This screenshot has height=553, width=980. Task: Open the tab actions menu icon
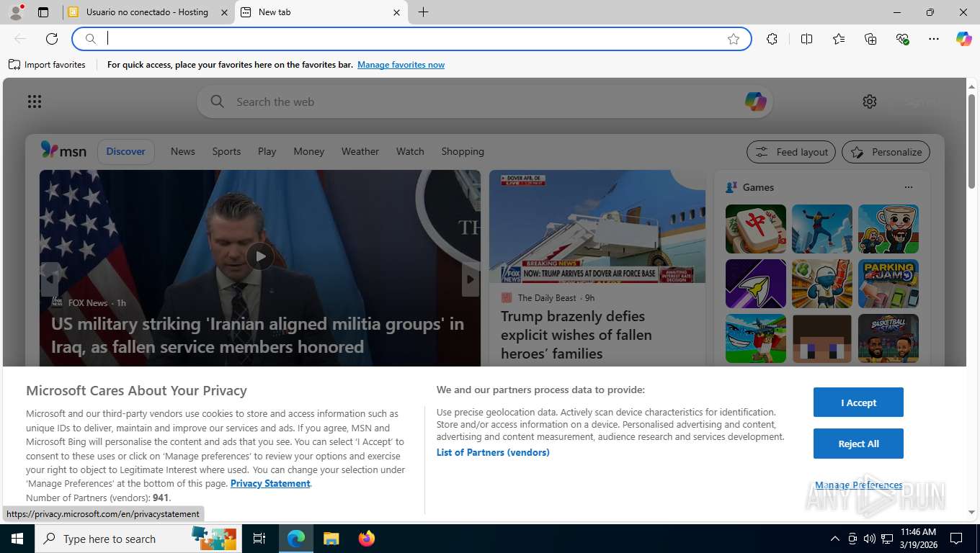tap(43, 12)
